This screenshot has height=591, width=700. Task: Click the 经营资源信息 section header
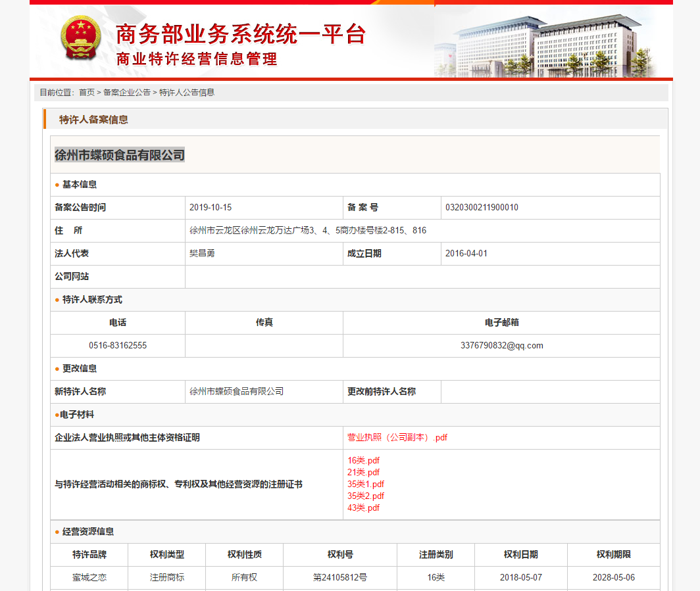(88, 532)
